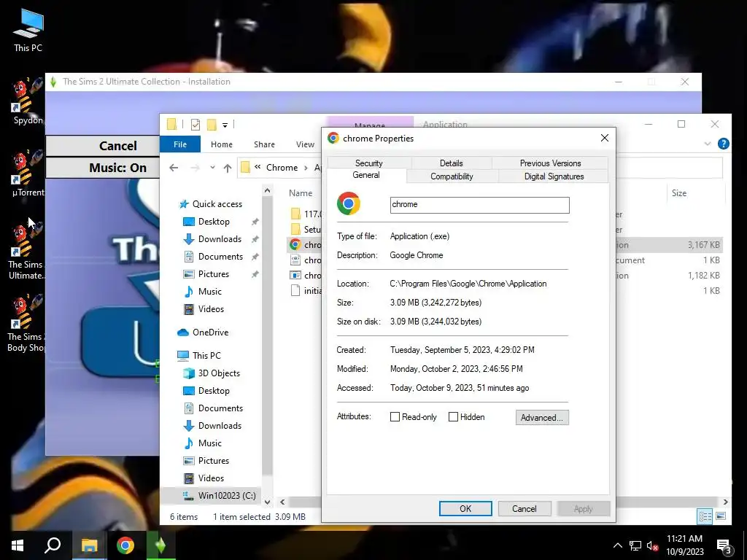Toggle Music: On in Sims installer
The image size is (747, 560).
tap(103, 168)
